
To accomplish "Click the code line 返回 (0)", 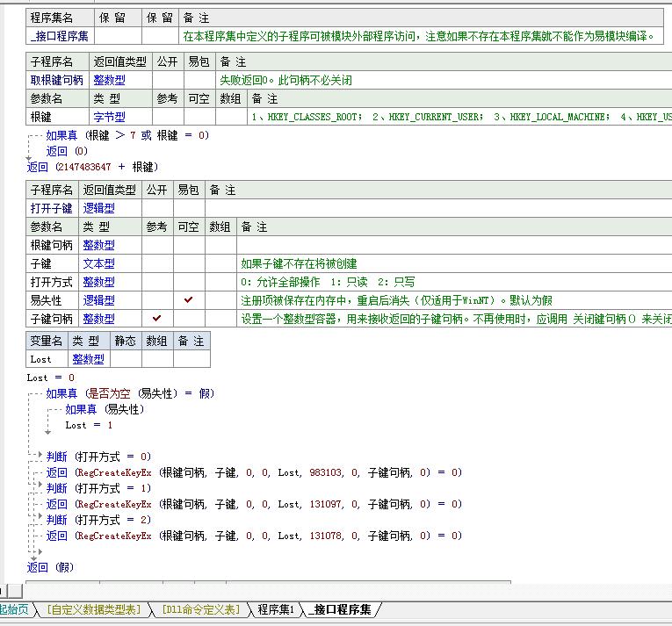I will coord(67,151).
